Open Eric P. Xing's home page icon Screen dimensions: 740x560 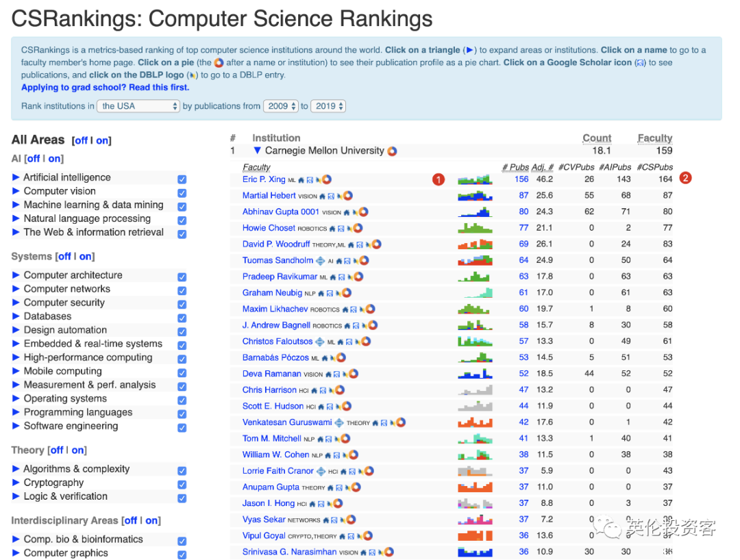[x=301, y=180]
